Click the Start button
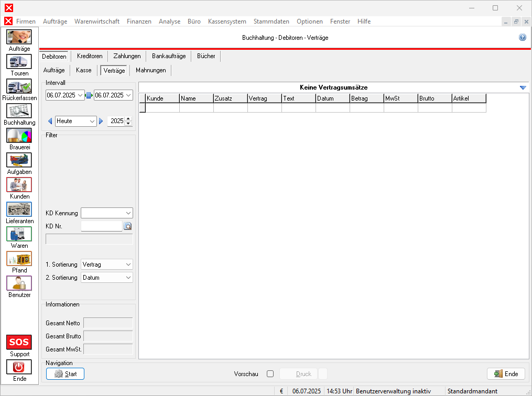Viewport: 532px width, 396px height. [66, 374]
